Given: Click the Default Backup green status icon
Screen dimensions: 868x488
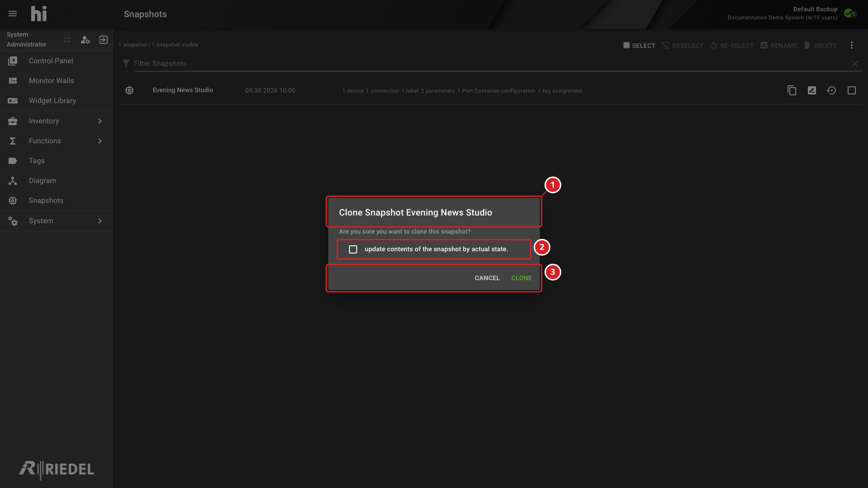Looking at the screenshot, I should 849,13.
